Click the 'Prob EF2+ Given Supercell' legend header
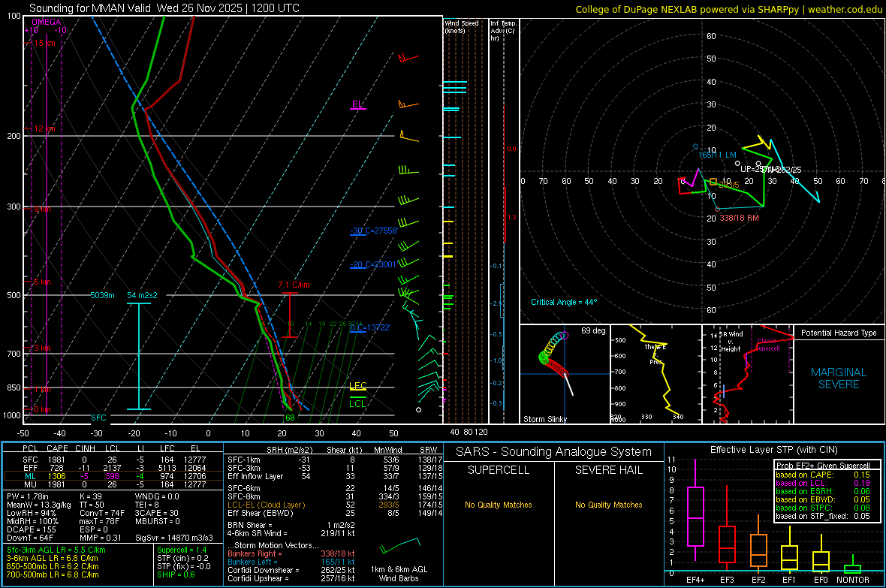This screenshot has height=588, width=886. [x=823, y=466]
